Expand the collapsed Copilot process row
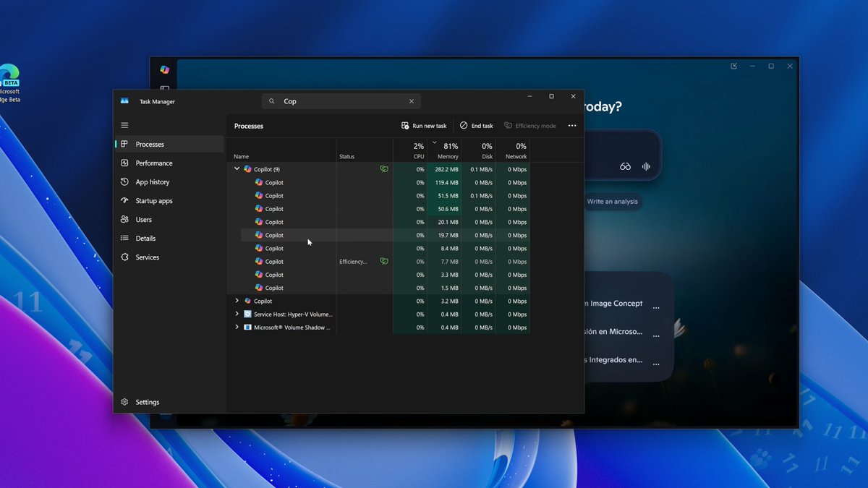The image size is (868, 488). click(x=237, y=301)
